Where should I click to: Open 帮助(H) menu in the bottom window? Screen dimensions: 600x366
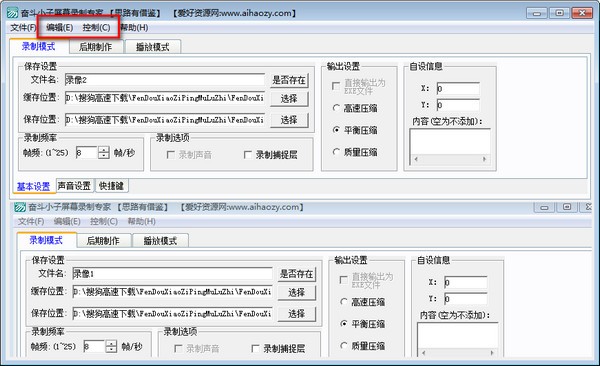(x=142, y=221)
